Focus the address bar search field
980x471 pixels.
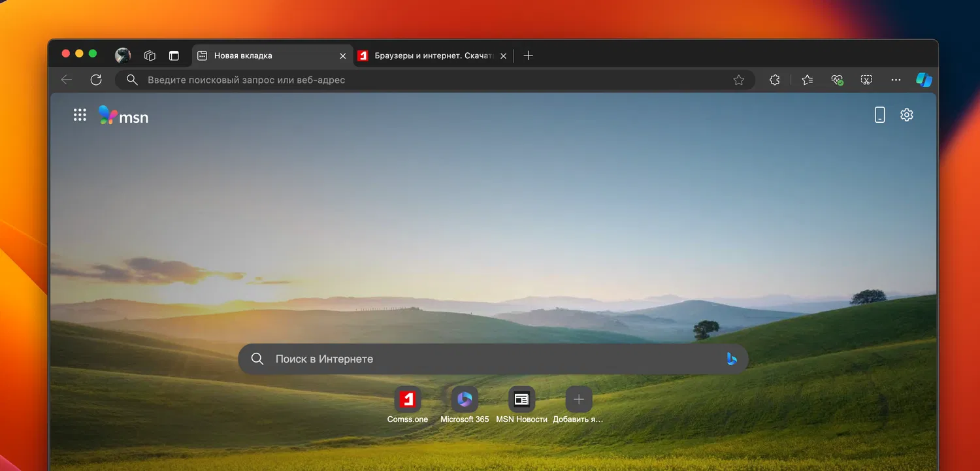coord(435,80)
